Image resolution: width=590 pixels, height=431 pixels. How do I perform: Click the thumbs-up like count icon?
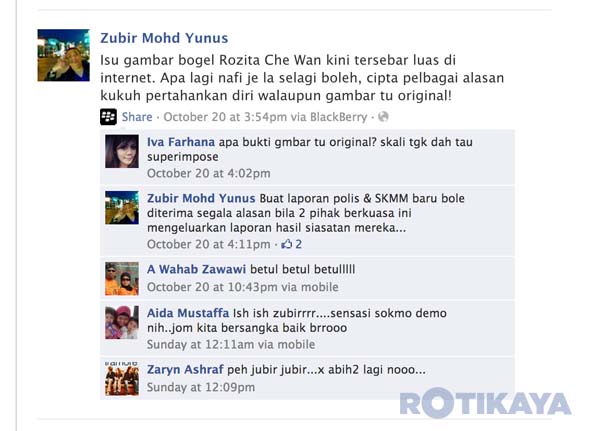point(287,244)
